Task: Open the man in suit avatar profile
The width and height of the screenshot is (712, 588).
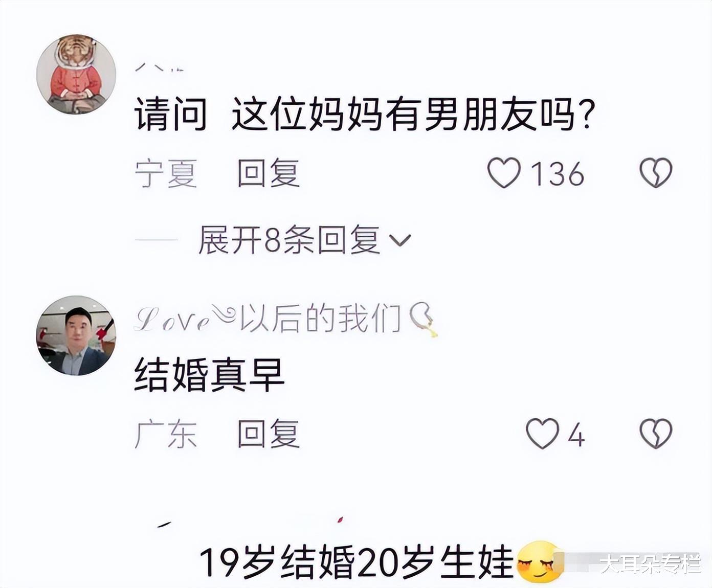Action: tap(76, 335)
